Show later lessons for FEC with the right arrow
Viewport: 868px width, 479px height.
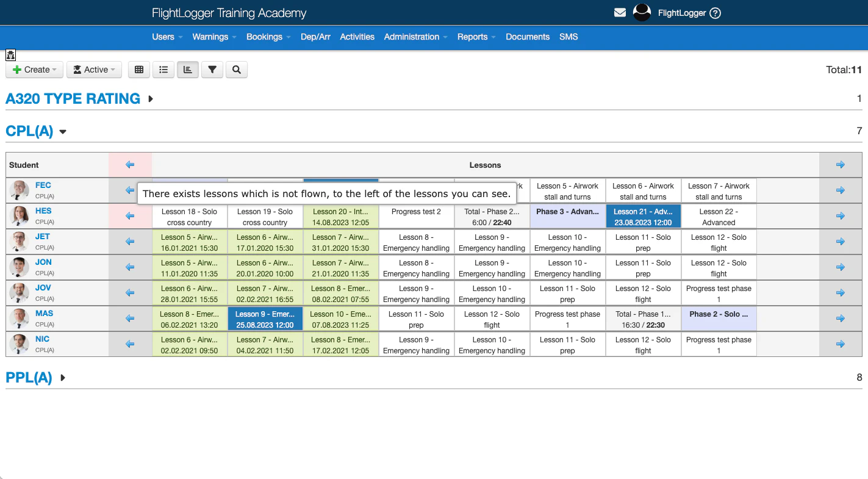(840, 190)
